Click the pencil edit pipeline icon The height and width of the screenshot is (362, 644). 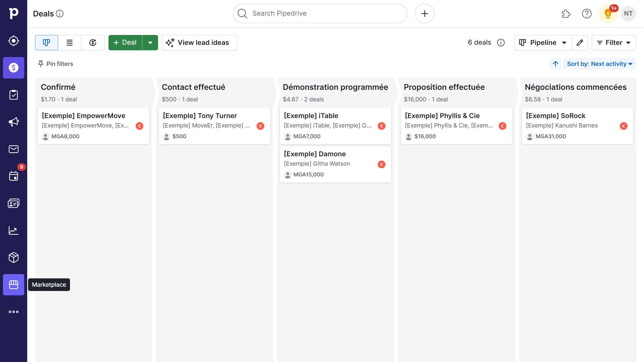click(x=580, y=42)
